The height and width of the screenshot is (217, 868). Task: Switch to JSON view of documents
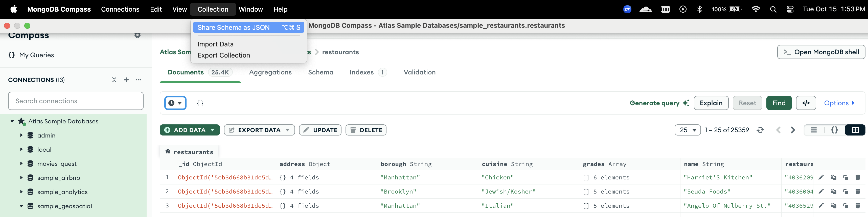[835, 130]
